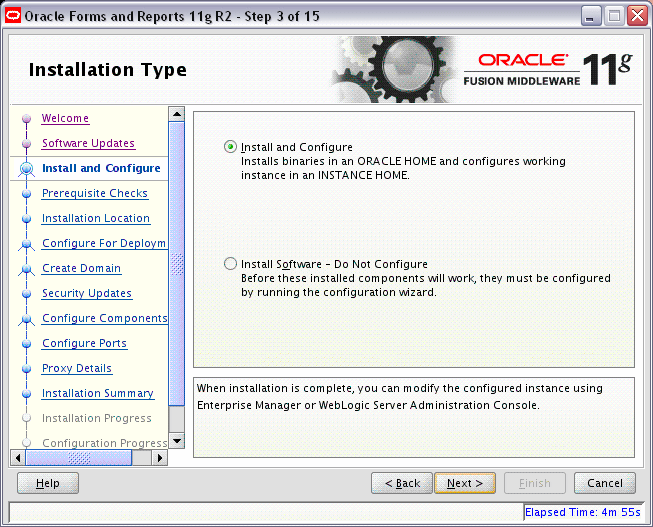
Task: Click the Installation Progress step label
Action: [x=97, y=418]
